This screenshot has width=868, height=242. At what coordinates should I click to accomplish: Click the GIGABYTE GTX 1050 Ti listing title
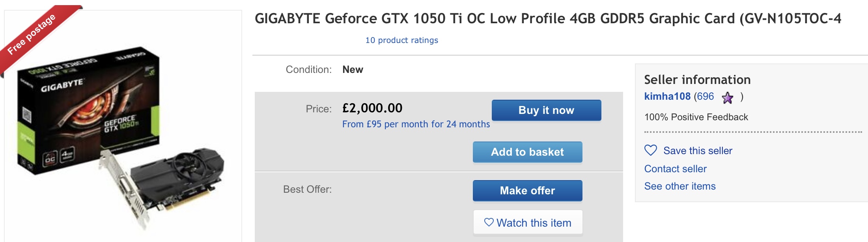(x=548, y=19)
